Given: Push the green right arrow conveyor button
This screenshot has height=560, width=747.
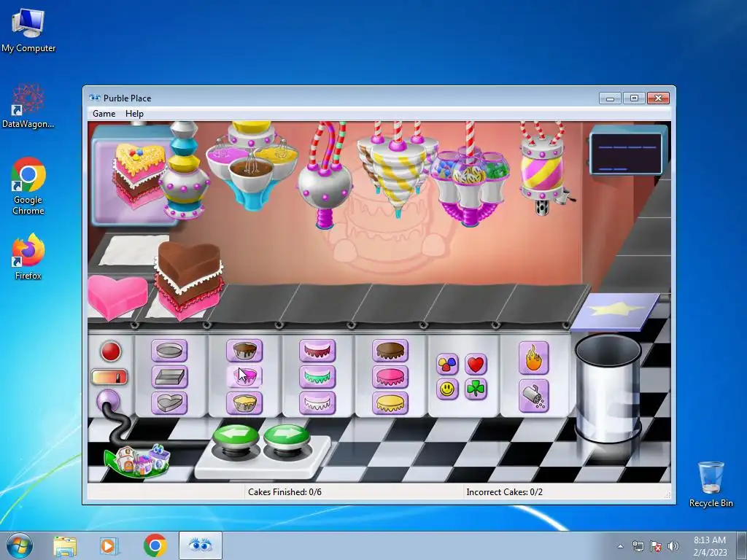Looking at the screenshot, I should pos(287,437).
